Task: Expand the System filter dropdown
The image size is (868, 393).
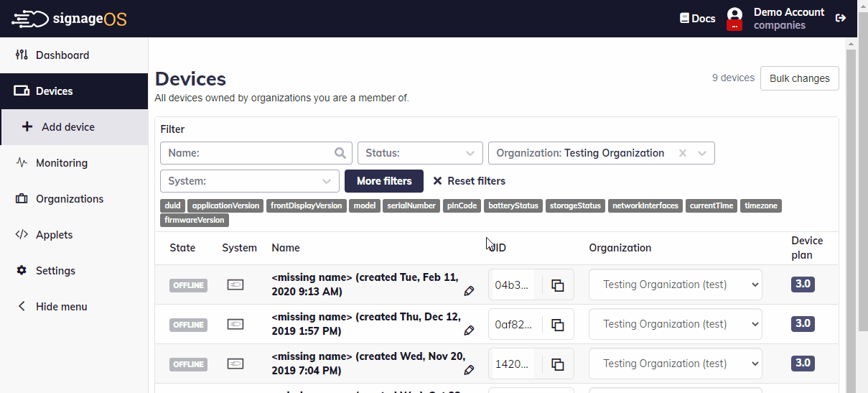Action: click(x=249, y=181)
